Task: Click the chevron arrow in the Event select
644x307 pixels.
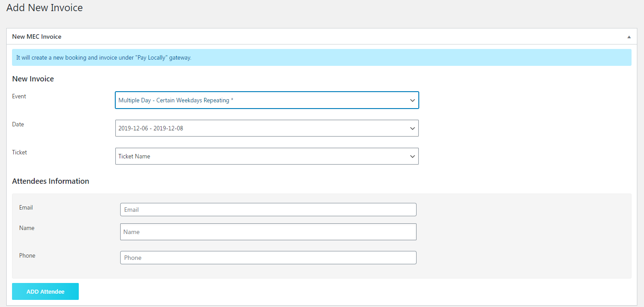Action: (x=412, y=101)
